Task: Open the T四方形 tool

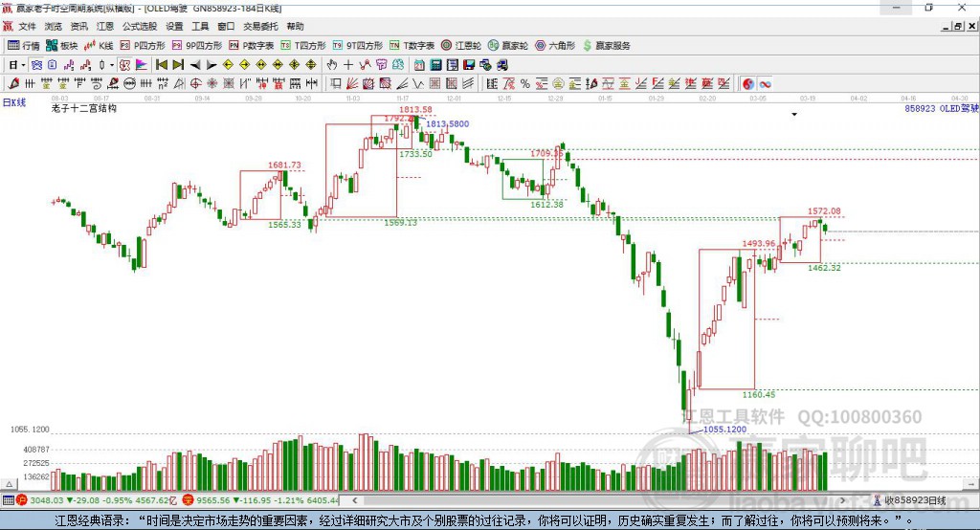Action: click(303, 46)
